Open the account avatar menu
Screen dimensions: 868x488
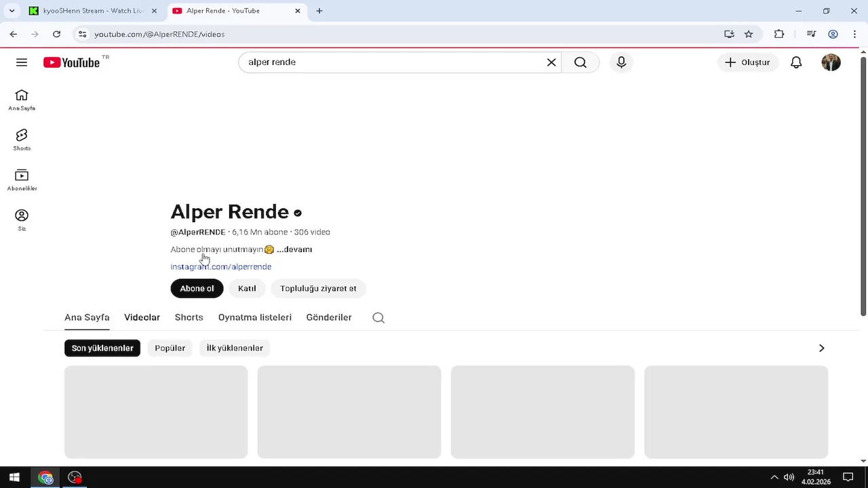point(831,62)
